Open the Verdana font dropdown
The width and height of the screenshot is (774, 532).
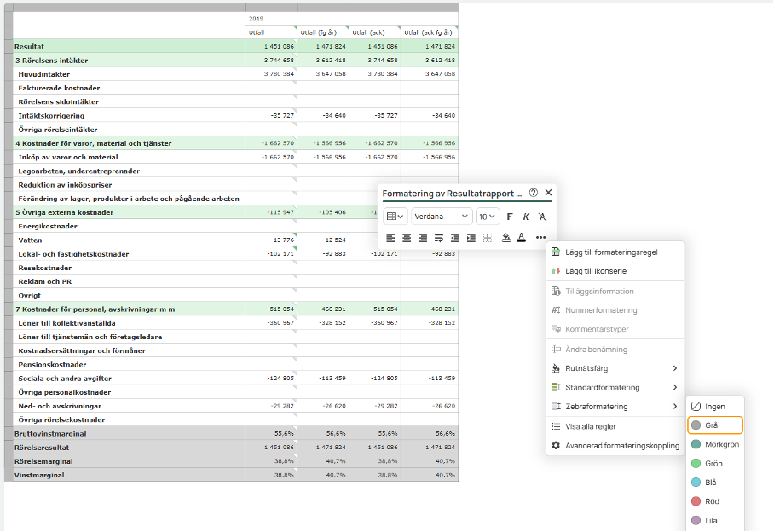coord(442,217)
